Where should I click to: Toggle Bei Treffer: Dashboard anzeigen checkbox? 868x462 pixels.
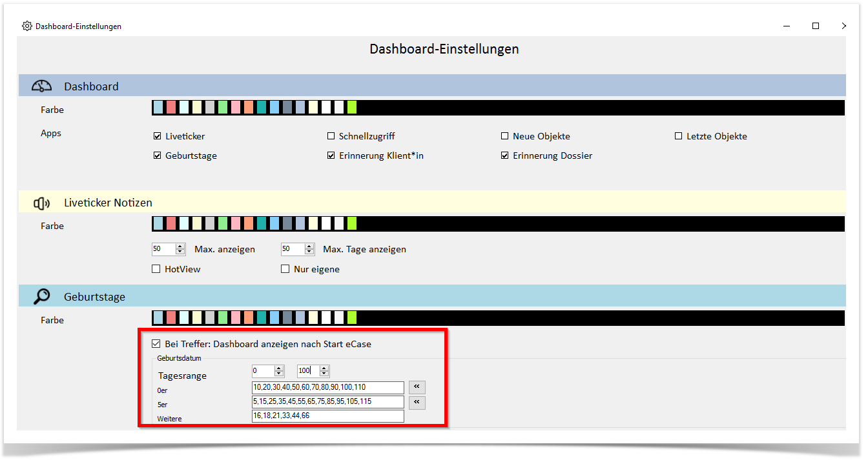click(156, 344)
